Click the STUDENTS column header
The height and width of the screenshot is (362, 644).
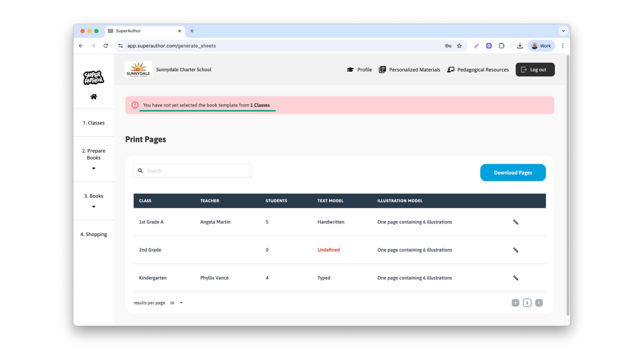(x=276, y=201)
